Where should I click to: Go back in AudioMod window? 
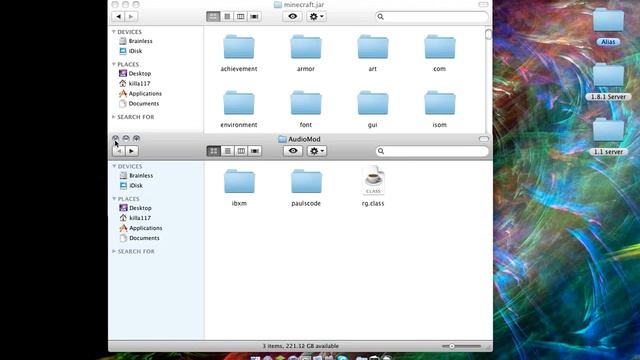119,151
